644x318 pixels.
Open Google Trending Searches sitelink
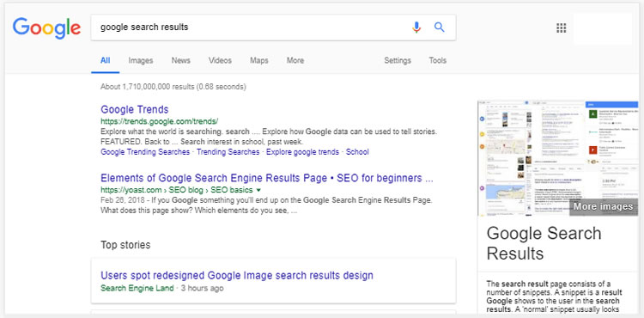(145, 152)
